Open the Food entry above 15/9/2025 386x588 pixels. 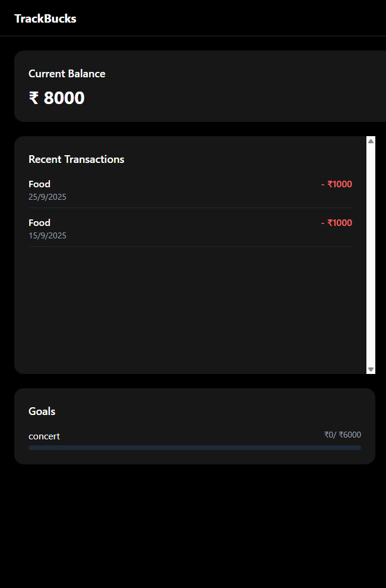point(39,223)
